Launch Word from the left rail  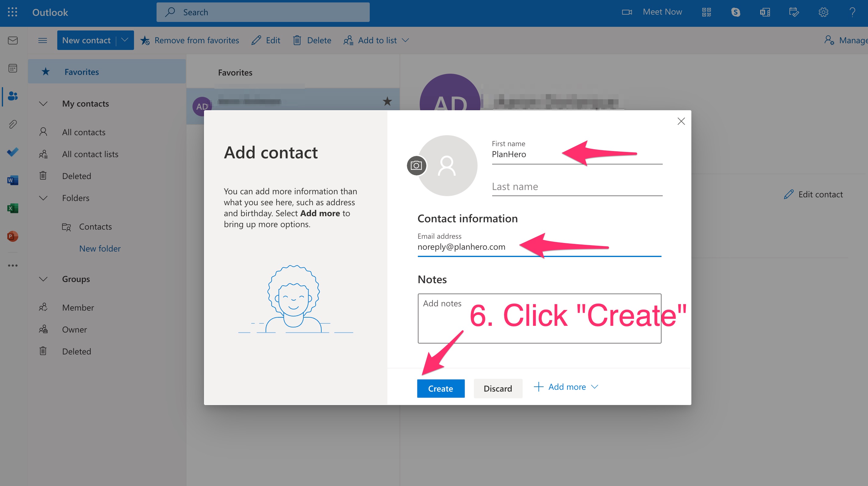coord(13,180)
